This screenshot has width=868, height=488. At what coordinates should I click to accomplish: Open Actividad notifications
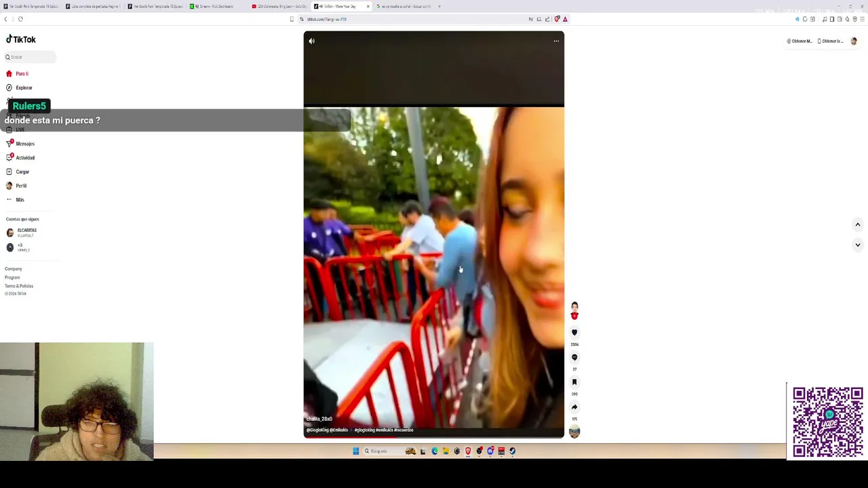pos(20,157)
